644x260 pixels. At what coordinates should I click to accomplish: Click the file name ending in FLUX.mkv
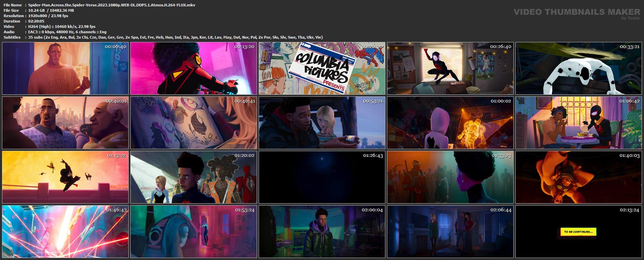click(112, 5)
